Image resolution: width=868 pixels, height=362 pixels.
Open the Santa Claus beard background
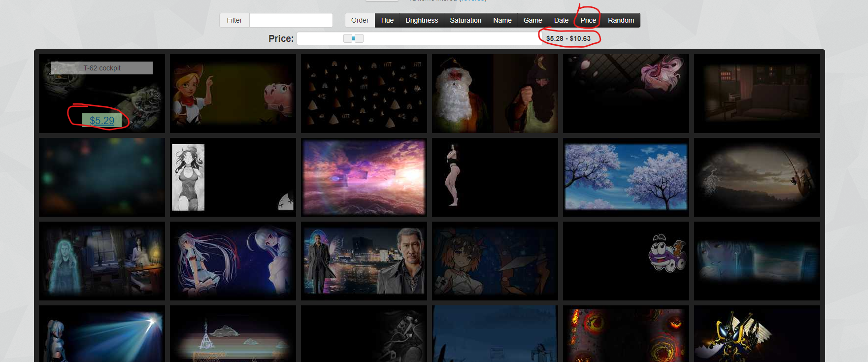point(495,94)
